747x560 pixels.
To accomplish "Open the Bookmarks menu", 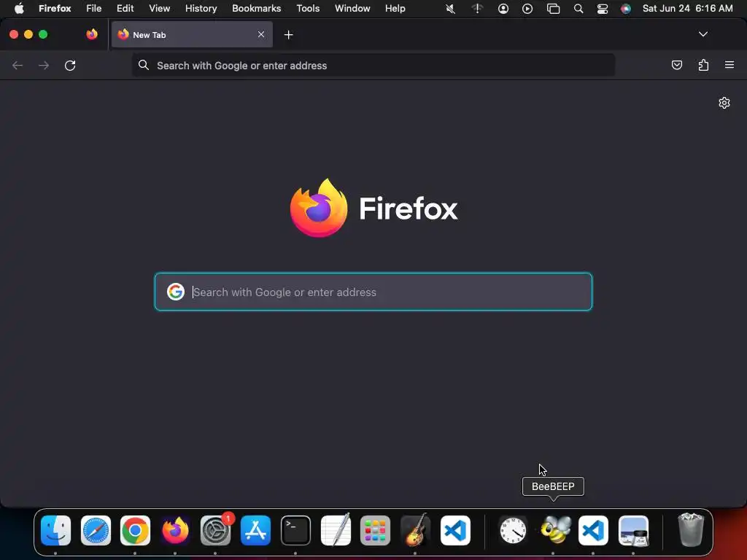I will pos(256,9).
